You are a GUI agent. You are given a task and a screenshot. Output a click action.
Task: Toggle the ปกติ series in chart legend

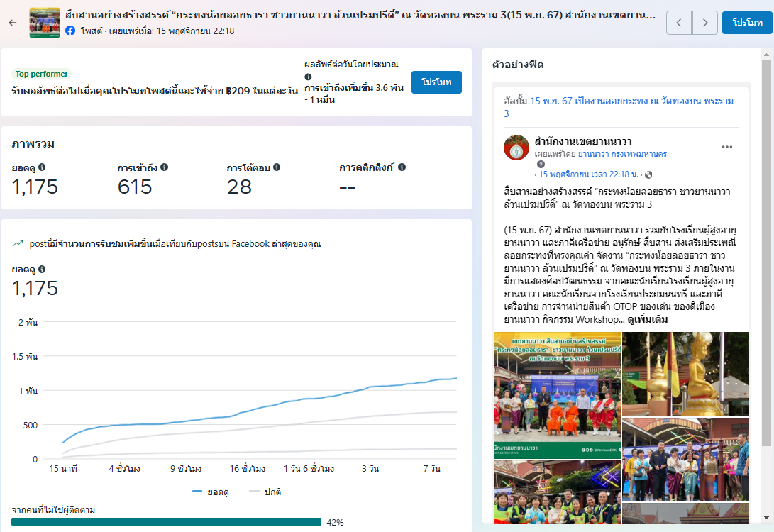tap(265, 492)
